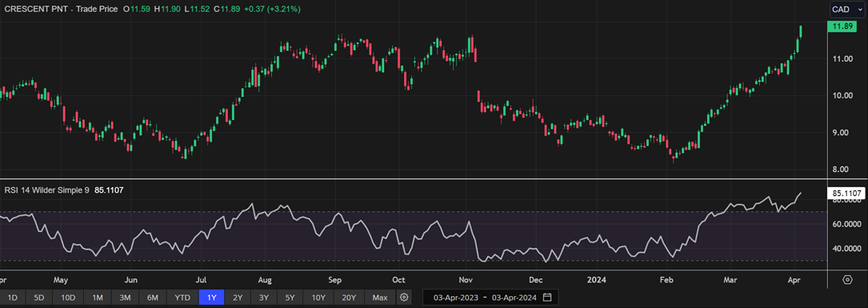
Task: Click the 11.89 current price label
Action: pyautogui.click(x=842, y=26)
